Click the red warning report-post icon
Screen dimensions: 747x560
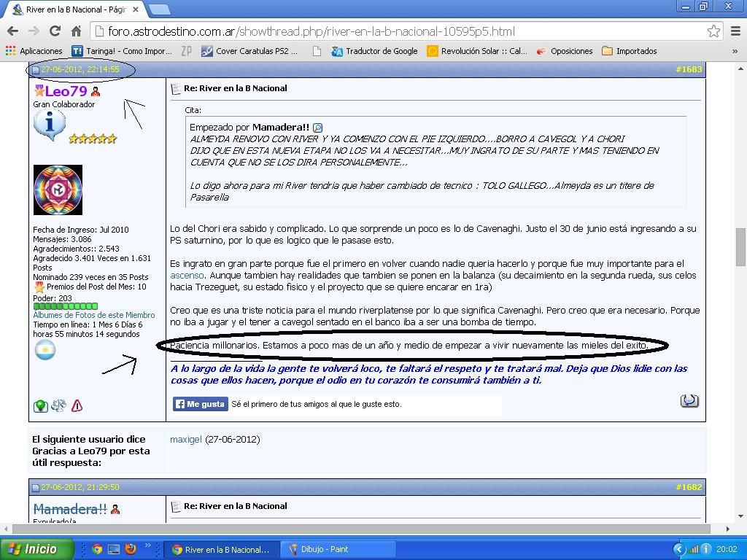[77, 406]
